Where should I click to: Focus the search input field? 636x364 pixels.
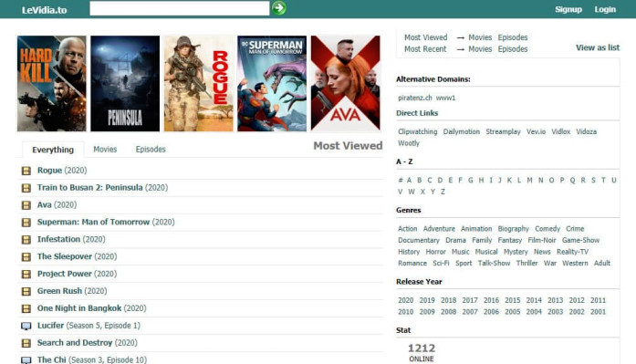click(x=179, y=8)
